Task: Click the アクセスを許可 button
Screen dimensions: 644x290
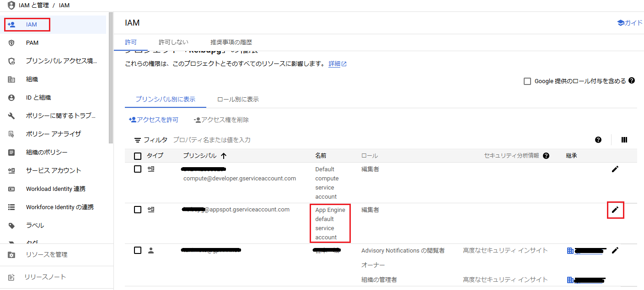Action: pos(154,119)
